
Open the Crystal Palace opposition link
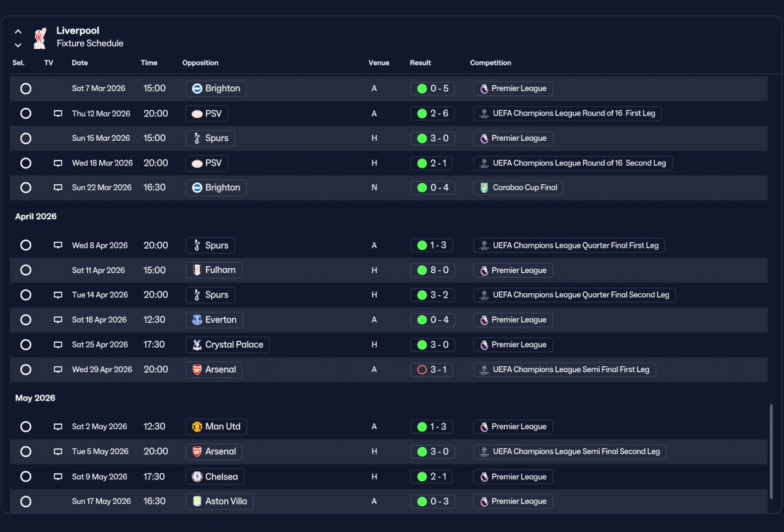pyautogui.click(x=227, y=345)
